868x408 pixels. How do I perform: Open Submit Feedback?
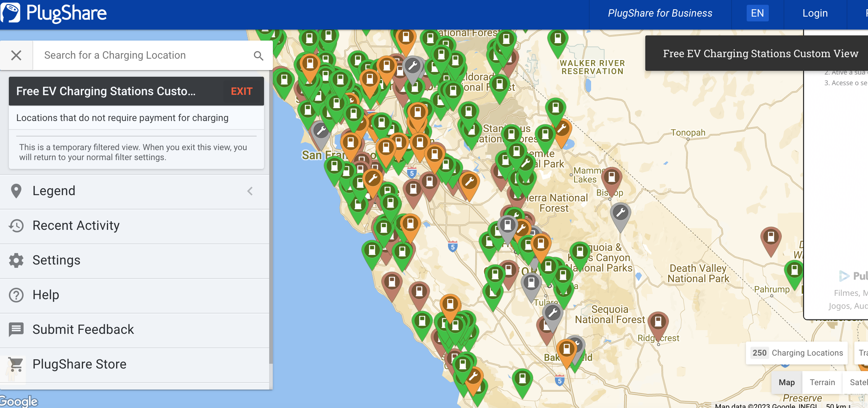click(135, 330)
